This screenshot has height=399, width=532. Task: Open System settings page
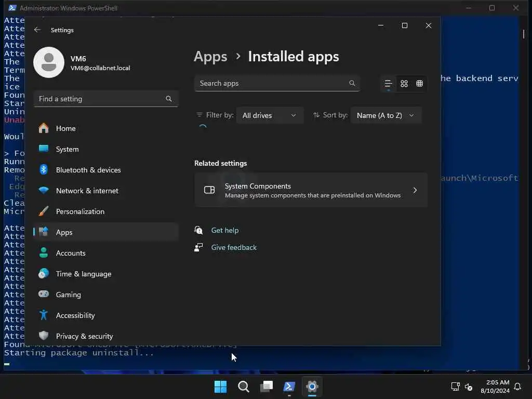pyautogui.click(x=106, y=149)
